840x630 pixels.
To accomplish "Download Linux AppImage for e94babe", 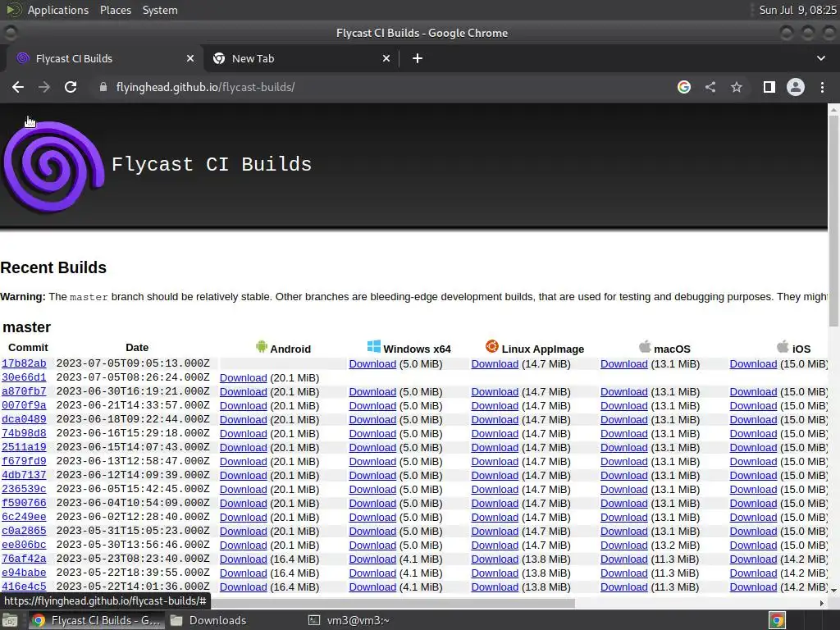I will click(x=495, y=573).
